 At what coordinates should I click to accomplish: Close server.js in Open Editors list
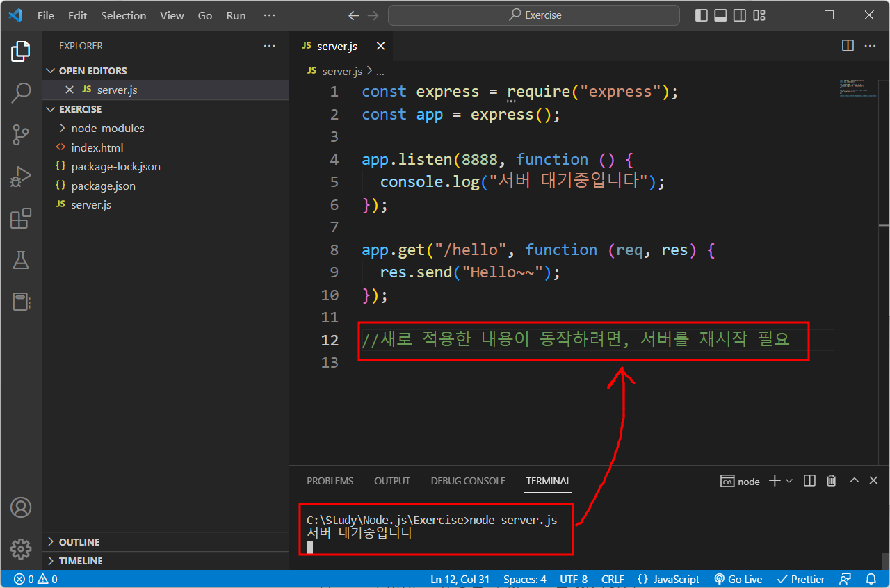pos(69,90)
